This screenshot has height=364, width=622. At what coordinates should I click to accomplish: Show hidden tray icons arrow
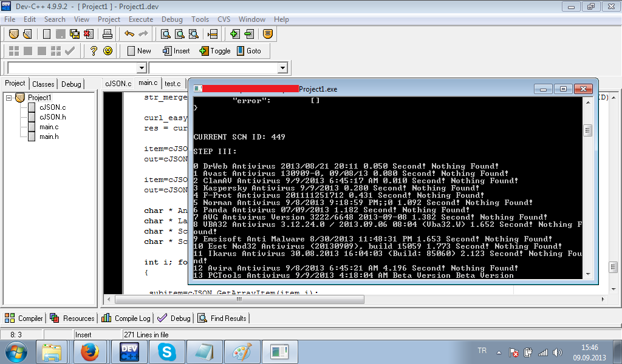pos(499,352)
